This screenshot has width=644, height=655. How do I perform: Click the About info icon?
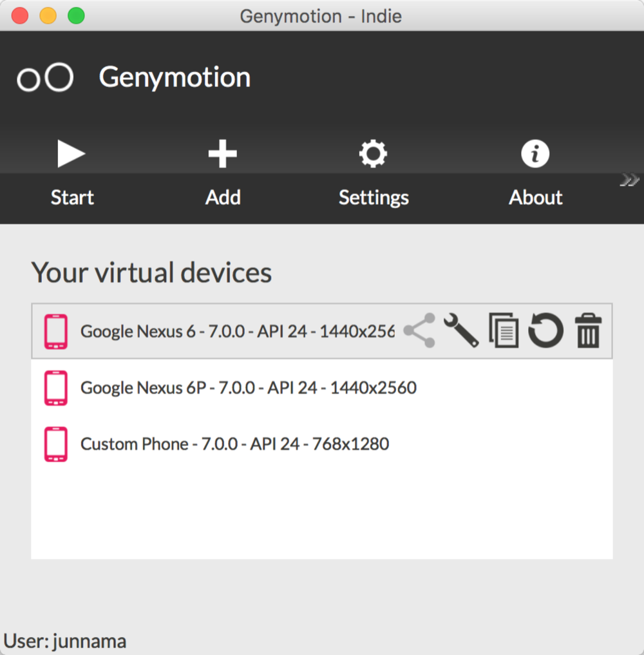point(535,154)
